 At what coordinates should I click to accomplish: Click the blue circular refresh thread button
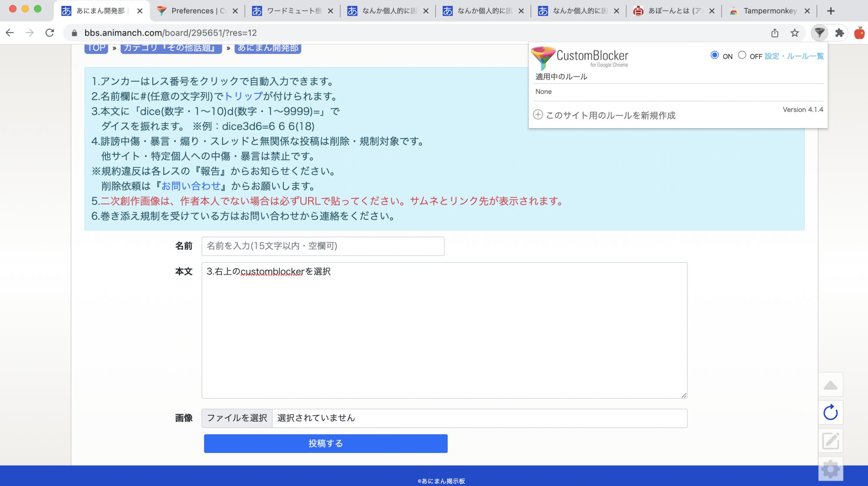pyautogui.click(x=830, y=412)
